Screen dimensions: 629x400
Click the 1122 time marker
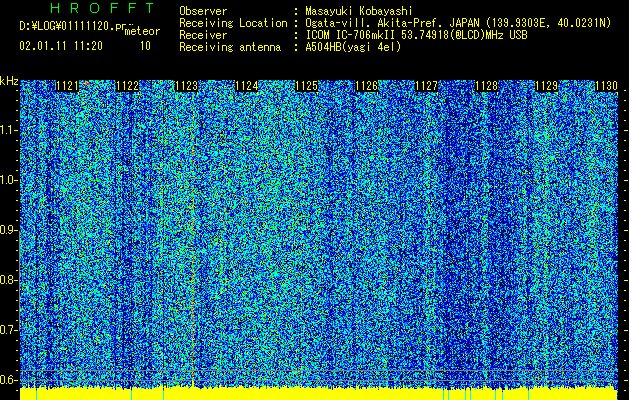click(127, 86)
